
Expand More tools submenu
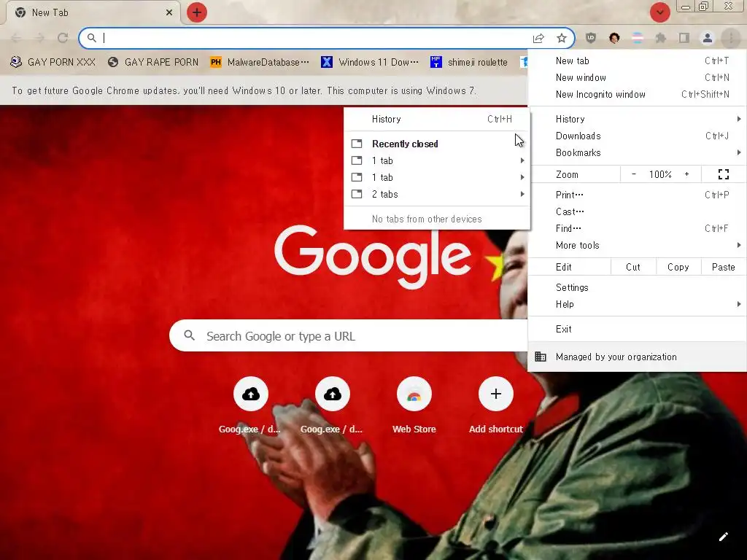pos(637,245)
